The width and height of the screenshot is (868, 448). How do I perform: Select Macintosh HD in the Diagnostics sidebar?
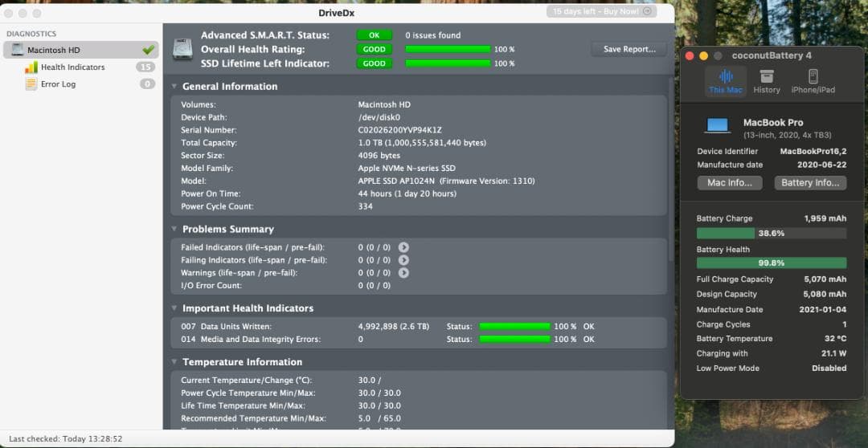point(81,50)
